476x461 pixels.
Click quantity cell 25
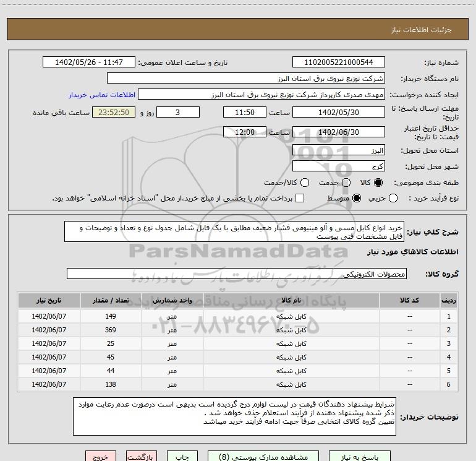pyautogui.click(x=111, y=343)
